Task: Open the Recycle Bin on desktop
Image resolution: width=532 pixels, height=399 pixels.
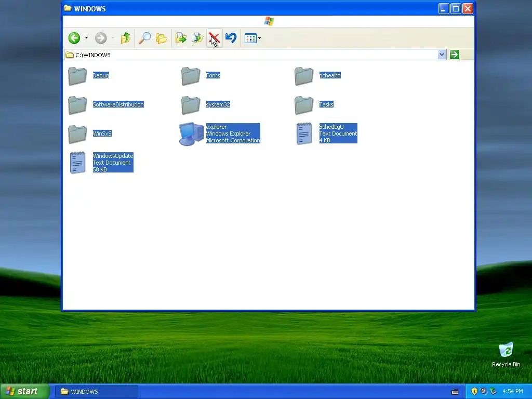Action: [x=506, y=354]
